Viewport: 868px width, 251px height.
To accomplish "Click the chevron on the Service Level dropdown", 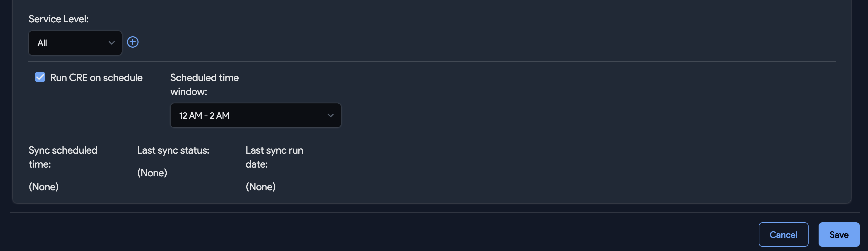I will click(111, 43).
